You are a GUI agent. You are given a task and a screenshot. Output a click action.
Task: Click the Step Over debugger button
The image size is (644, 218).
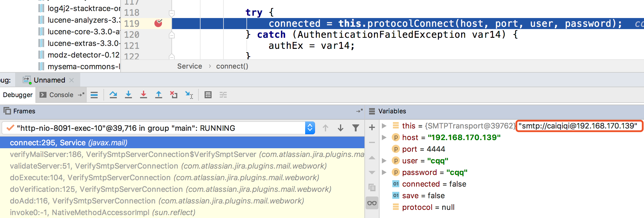click(x=113, y=95)
